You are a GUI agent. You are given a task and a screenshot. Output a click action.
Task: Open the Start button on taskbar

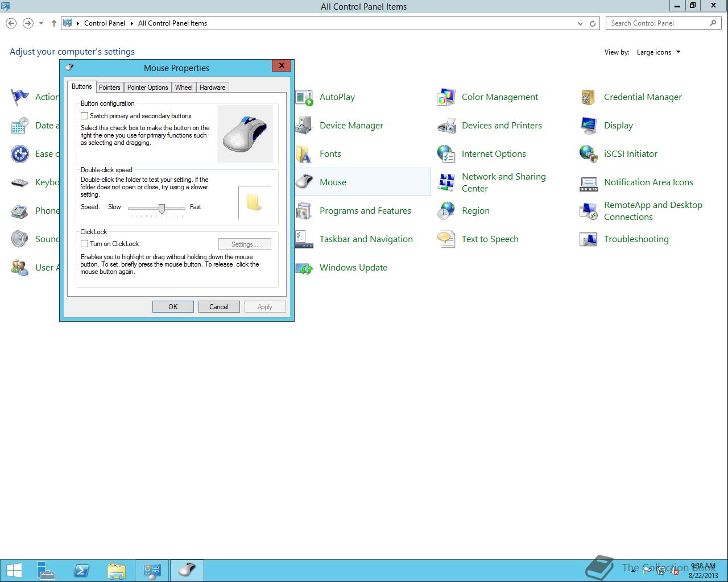[x=14, y=571]
